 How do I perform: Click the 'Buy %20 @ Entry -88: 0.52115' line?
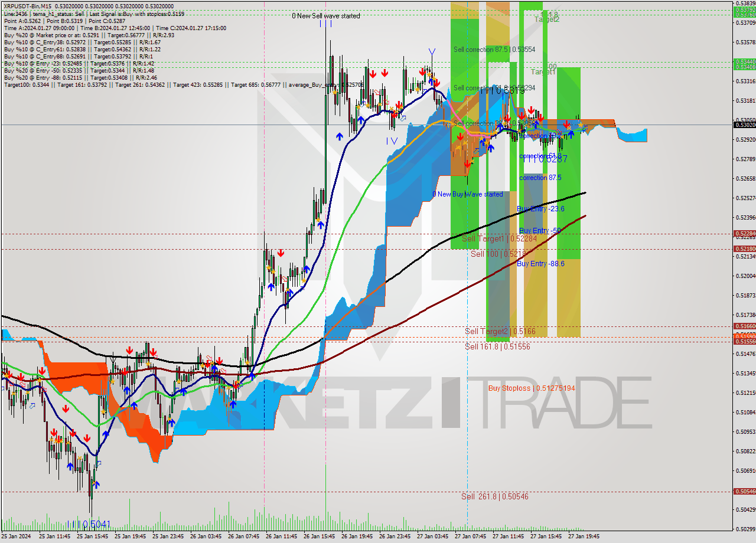(80, 77)
